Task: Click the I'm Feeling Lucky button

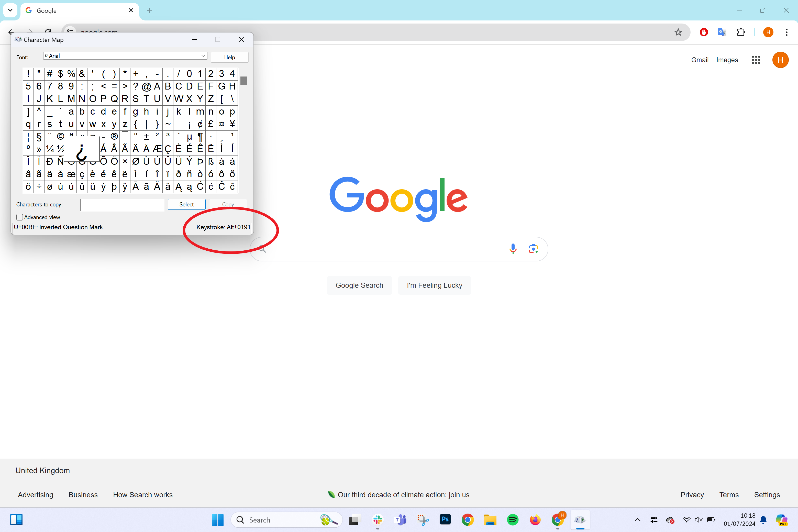Action: pos(434,285)
